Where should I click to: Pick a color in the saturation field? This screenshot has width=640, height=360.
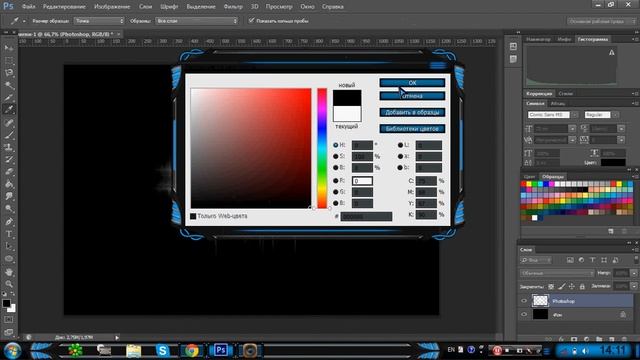click(x=251, y=148)
